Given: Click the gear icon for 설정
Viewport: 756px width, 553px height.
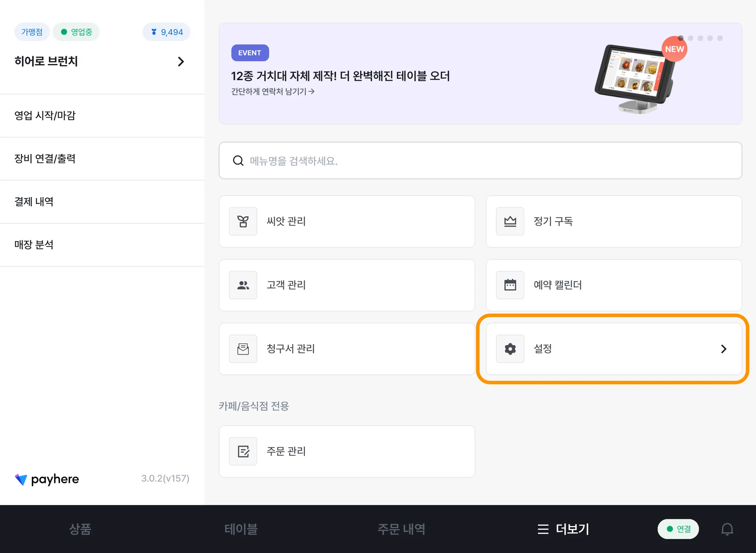Looking at the screenshot, I should 510,349.
